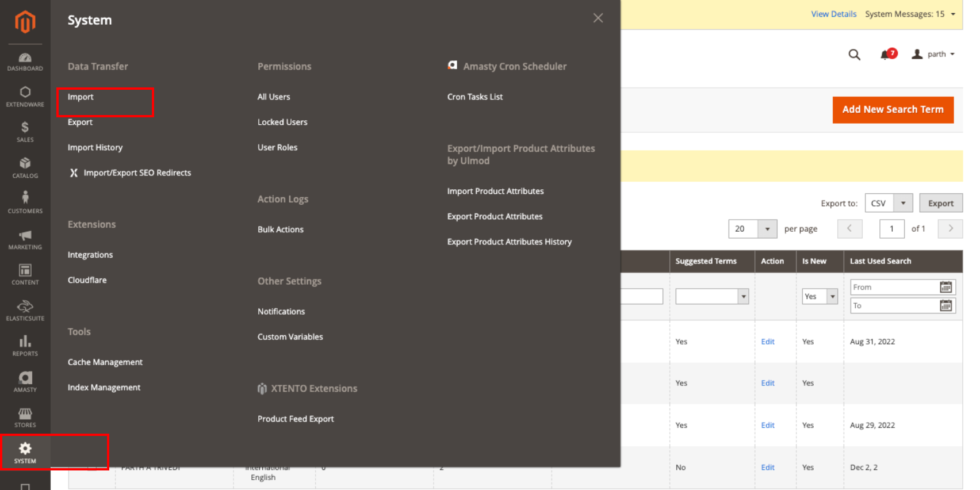Open Notifications under Other Settings
Viewport: 980px width, 490px height.
click(x=281, y=312)
